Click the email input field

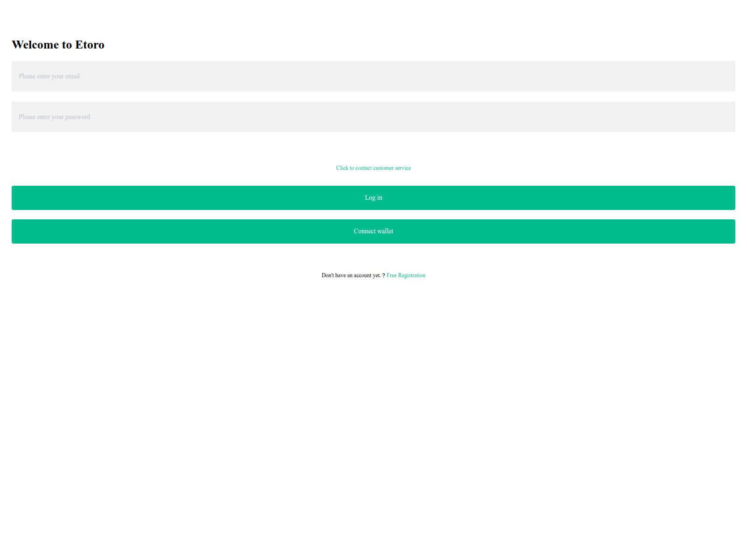click(373, 76)
